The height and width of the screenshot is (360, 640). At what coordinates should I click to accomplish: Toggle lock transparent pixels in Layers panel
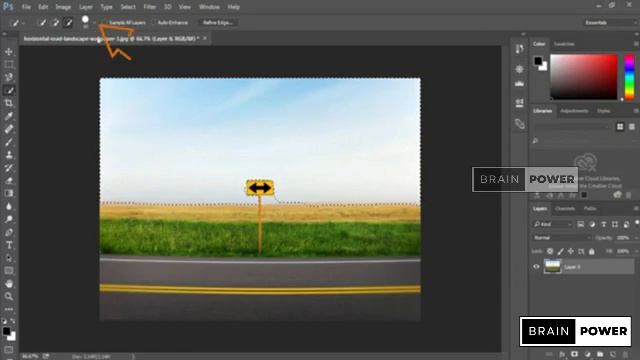point(550,251)
